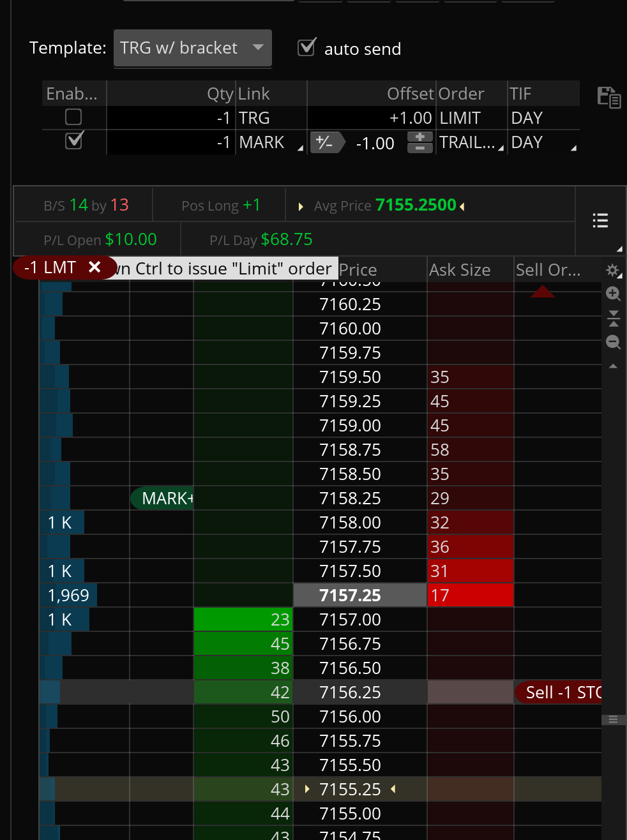Click the save order template icon
The height and width of the screenshot is (840, 627).
click(x=608, y=98)
